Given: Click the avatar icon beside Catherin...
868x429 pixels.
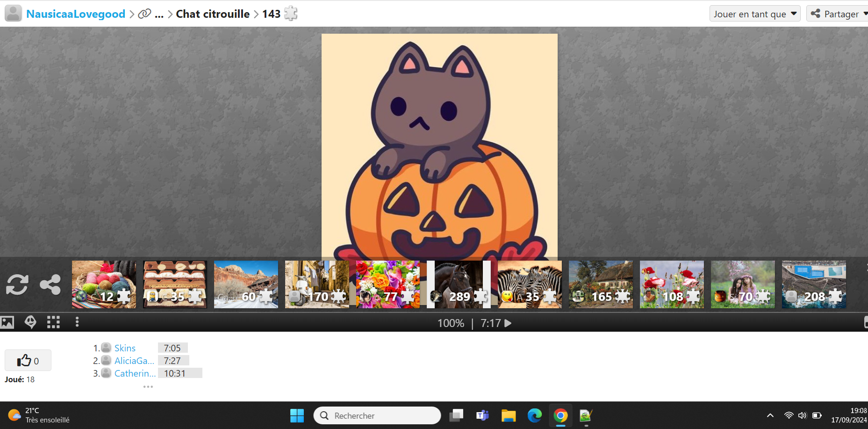Looking at the screenshot, I should click(x=106, y=373).
